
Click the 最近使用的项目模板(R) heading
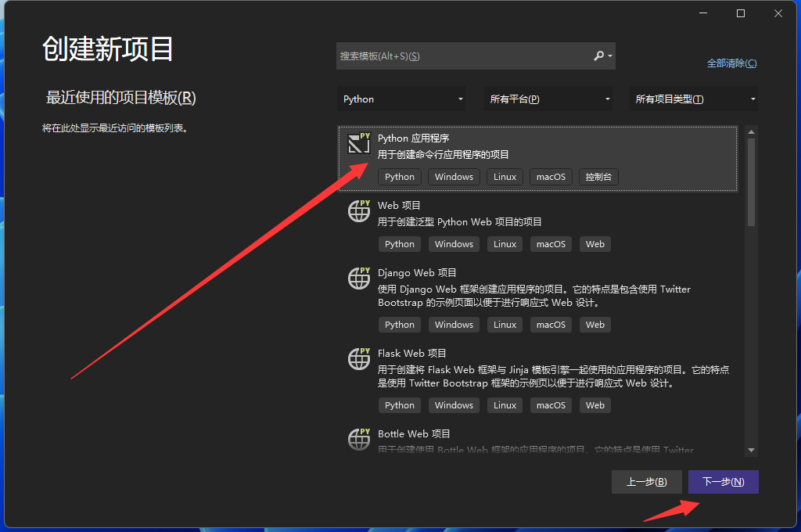[121, 98]
